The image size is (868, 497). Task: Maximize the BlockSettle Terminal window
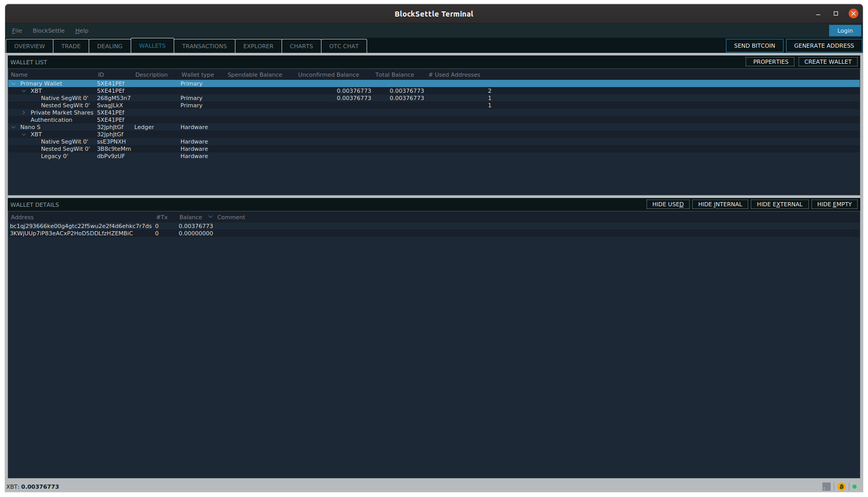tap(836, 13)
